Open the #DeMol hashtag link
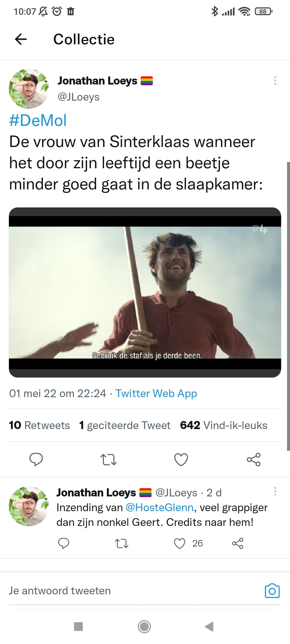Image resolution: width=290 pixels, height=644 pixels. [38, 120]
